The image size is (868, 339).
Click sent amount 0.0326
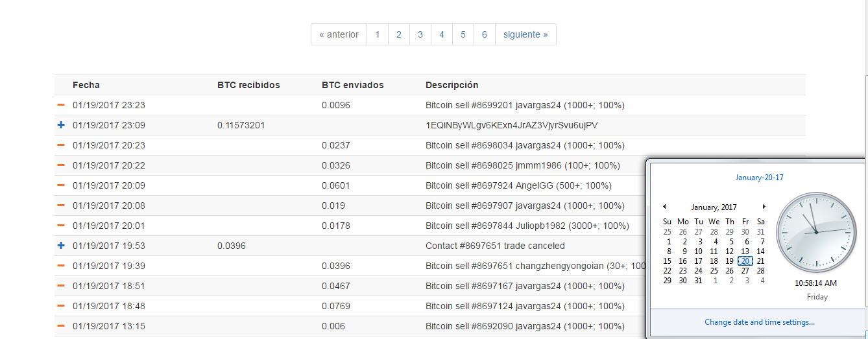coord(336,165)
